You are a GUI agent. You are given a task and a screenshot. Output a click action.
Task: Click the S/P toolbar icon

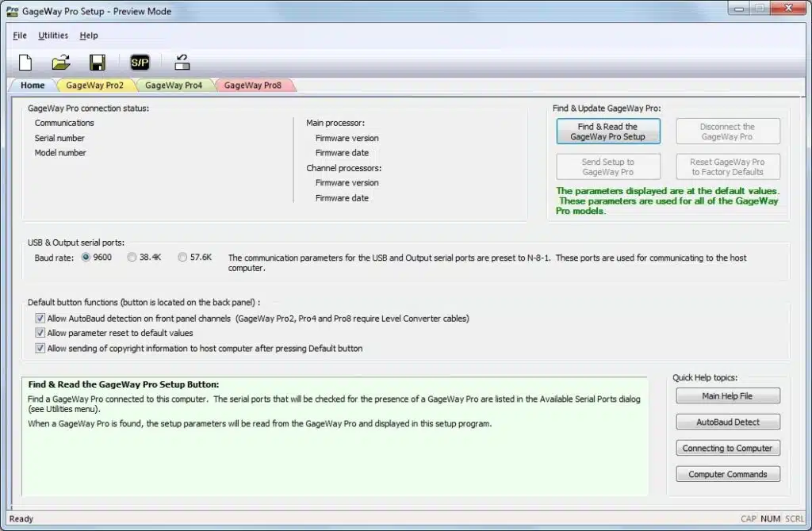pyautogui.click(x=140, y=63)
